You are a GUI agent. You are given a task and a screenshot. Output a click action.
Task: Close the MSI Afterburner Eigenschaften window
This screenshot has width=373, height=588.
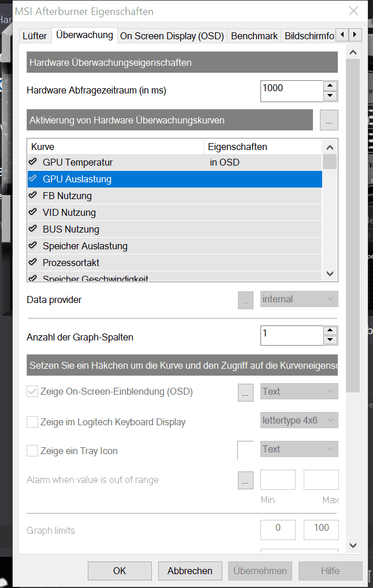point(353,11)
